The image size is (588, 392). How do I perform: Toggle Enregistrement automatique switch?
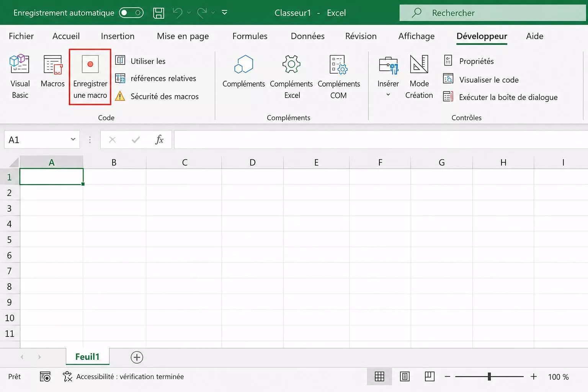(x=131, y=13)
